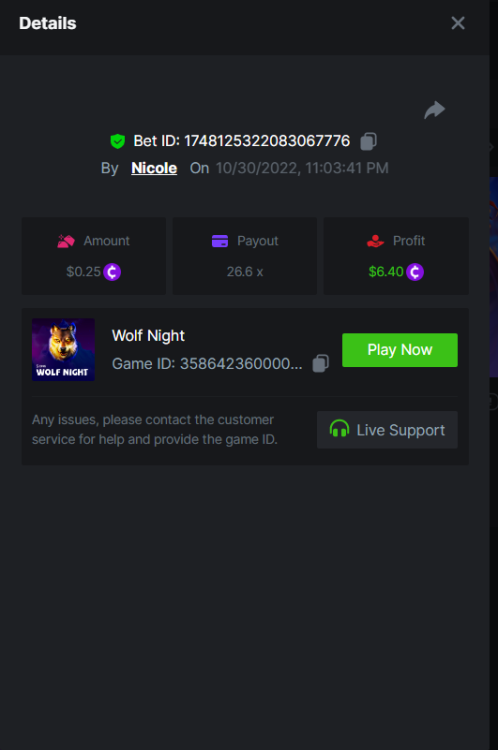Screen dimensions: 498x750
Task: Click the 26.6 x payout value
Action: (x=245, y=272)
